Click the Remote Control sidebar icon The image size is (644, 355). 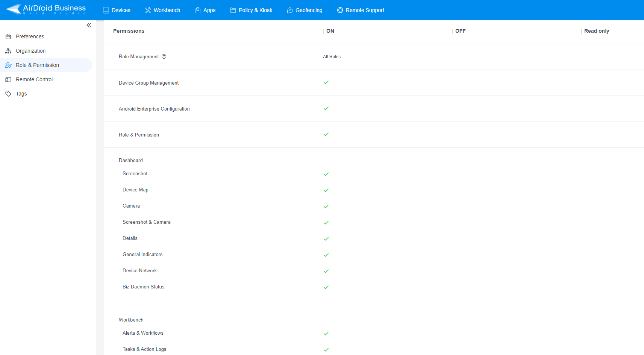[x=8, y=79]
